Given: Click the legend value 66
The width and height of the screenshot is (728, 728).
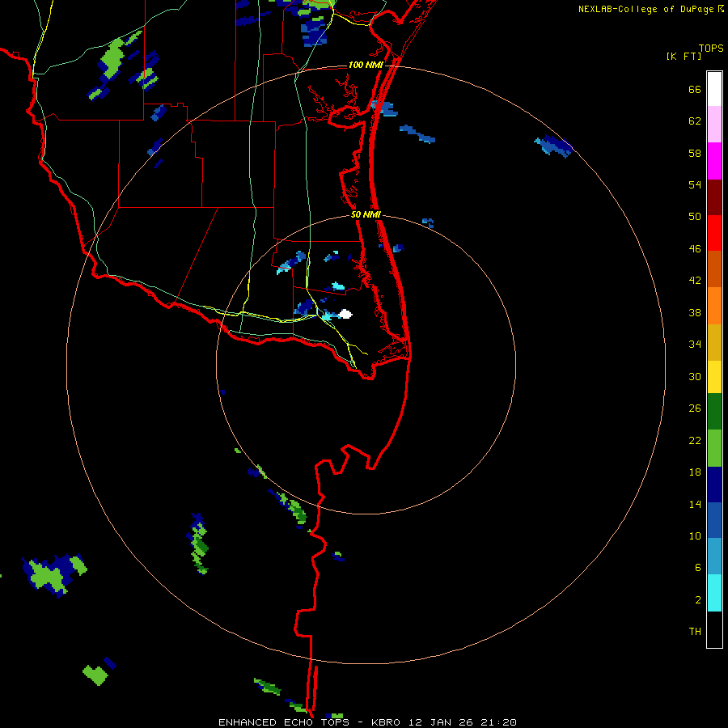Looking at the screenshot, I should pos(695,90).
